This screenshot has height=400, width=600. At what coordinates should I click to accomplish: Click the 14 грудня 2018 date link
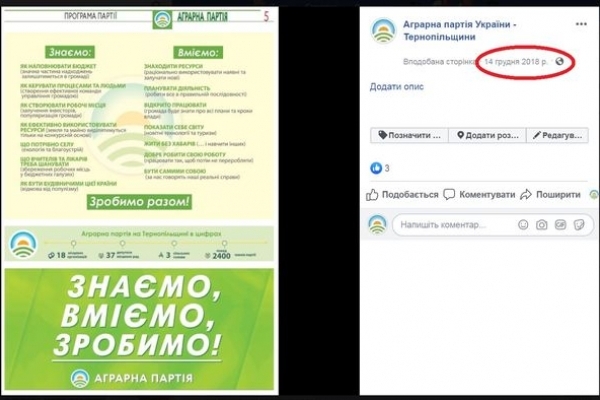(516, 61)
